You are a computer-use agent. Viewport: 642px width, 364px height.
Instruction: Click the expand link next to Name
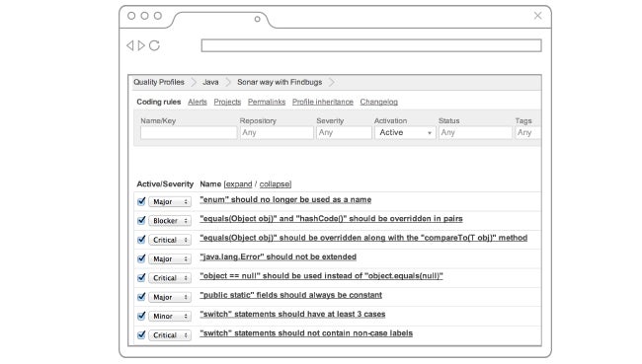tap(239, 184)
